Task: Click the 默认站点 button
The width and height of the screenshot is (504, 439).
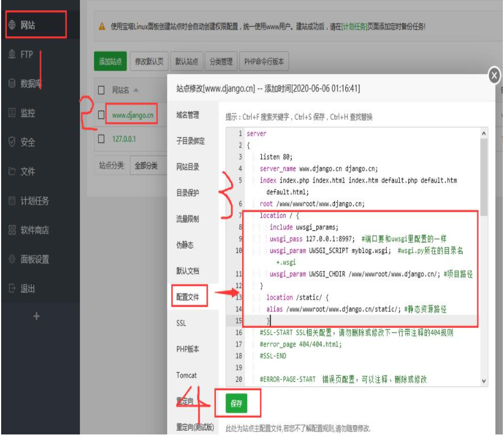Action: 187,61
